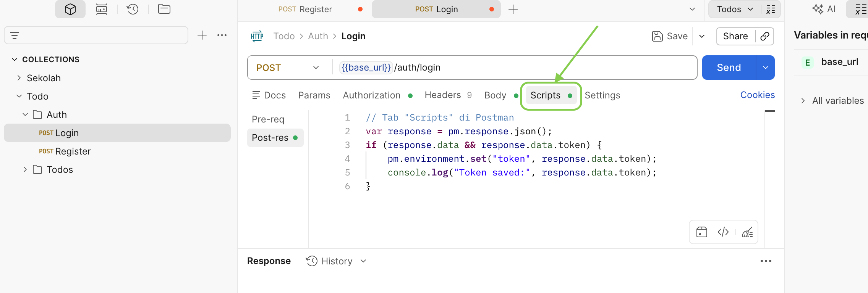Click the Response label
The width and height of the screenshot is (868, 293).
[269, 261]
